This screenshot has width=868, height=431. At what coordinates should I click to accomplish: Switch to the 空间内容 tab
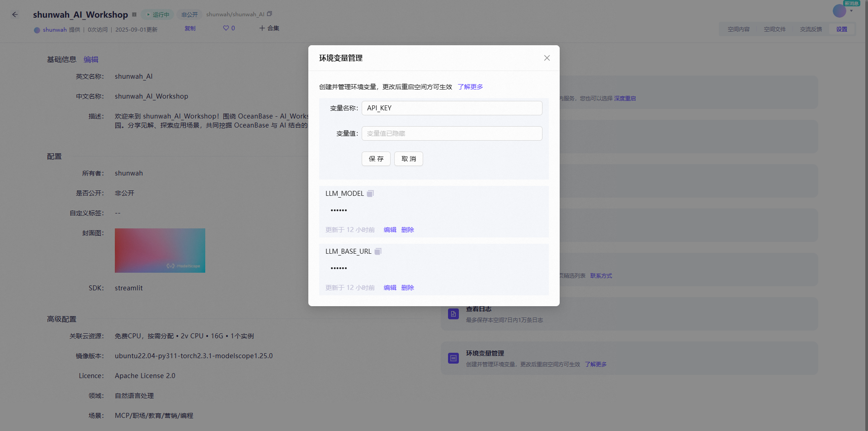[x=738, y=28]
